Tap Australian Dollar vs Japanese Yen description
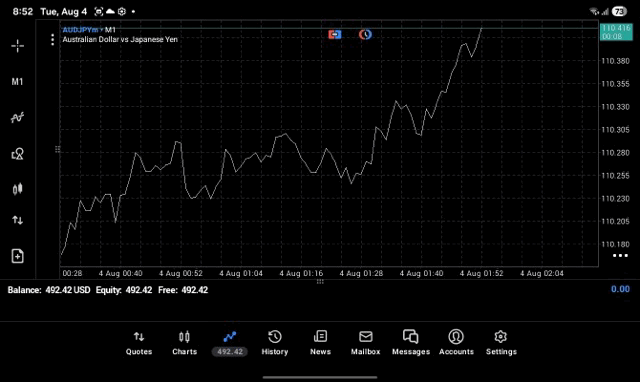The image size is (640, 382). pos(120,40)
